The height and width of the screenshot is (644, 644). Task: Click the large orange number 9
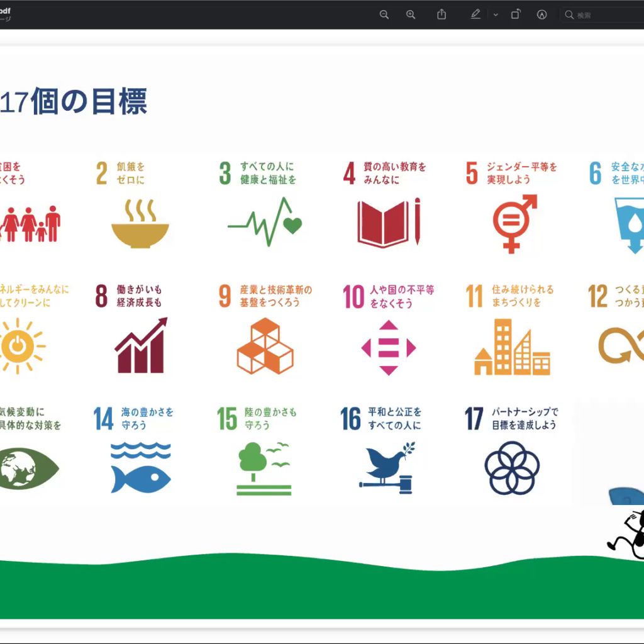pos(225,296)
